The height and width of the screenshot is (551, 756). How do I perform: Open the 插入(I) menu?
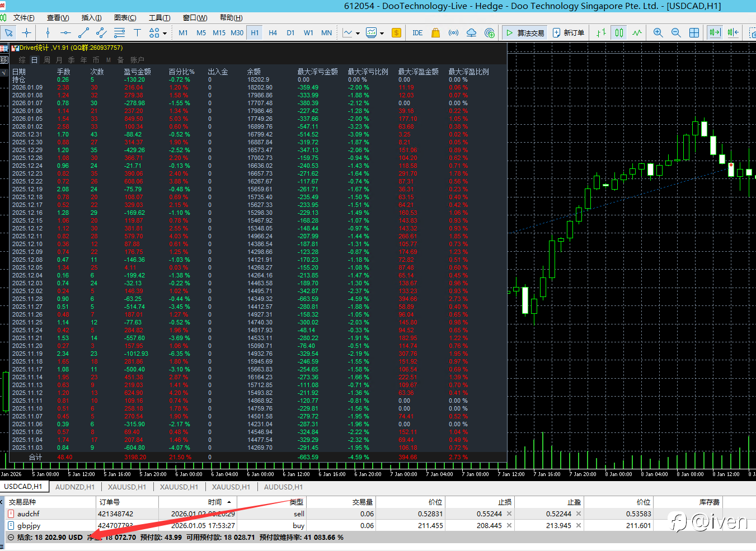(91, 18)
